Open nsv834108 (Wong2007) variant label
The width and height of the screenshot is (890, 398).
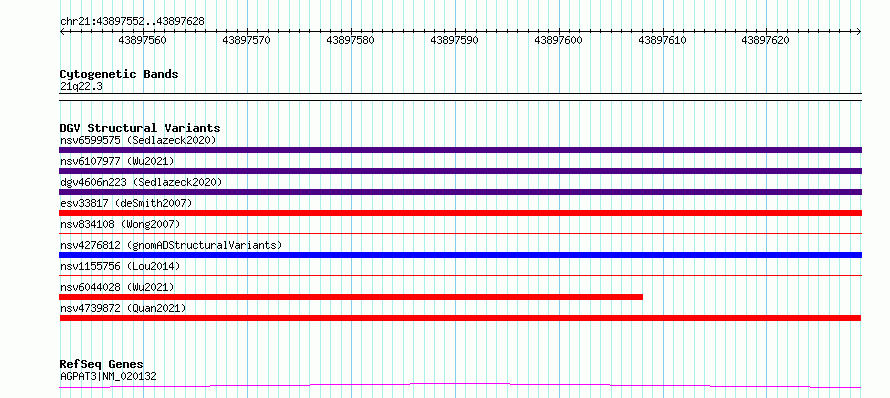click(120, 224)
